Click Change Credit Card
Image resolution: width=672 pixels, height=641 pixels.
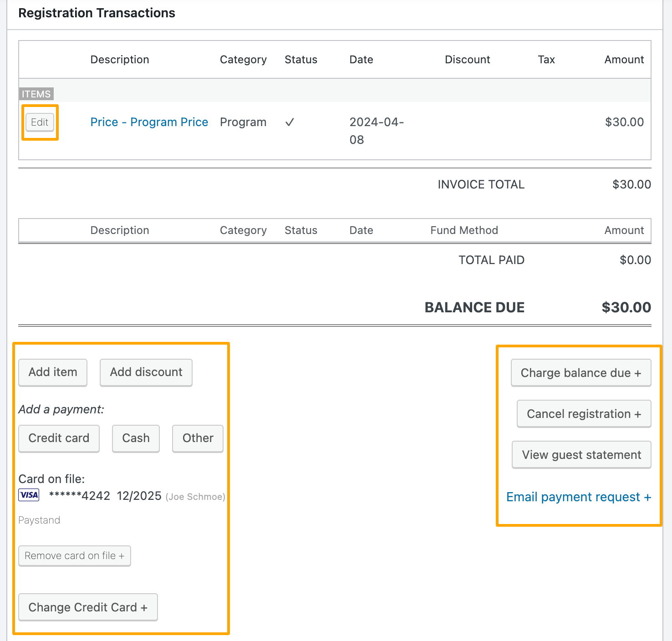pyautogui.click(x=87, y=607)
